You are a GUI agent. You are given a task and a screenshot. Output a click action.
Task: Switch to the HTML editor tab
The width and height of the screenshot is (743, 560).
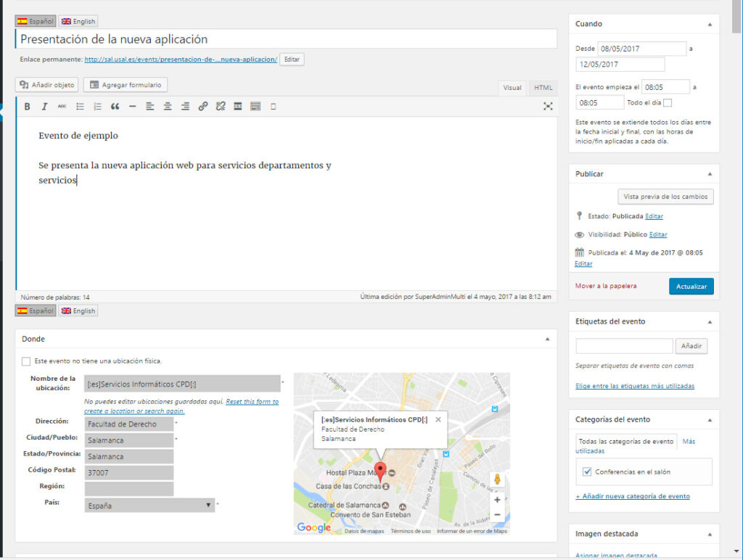pyautogui.click(x=543, y=88)
